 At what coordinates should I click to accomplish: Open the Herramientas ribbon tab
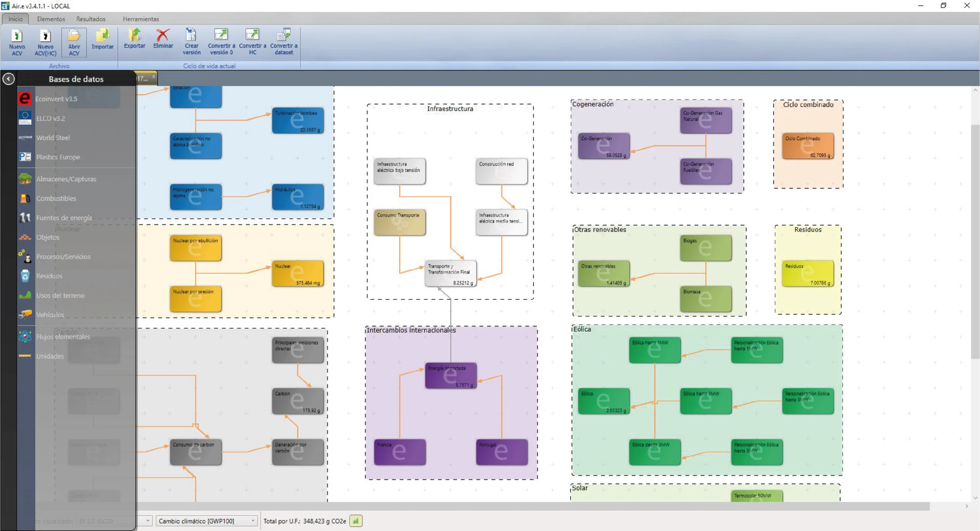tap(140, 19)
